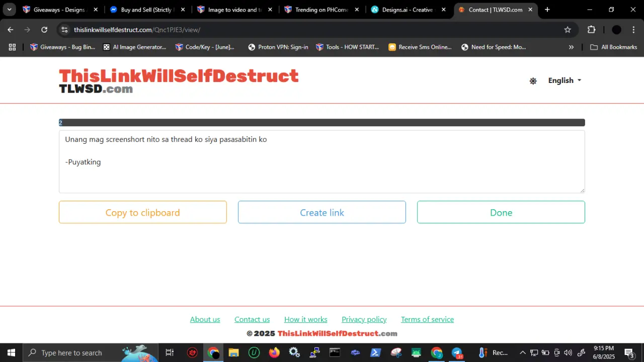Screen dimensions: 644x362
Task: Click Copy to clipboard button
Action: [143, 212]
